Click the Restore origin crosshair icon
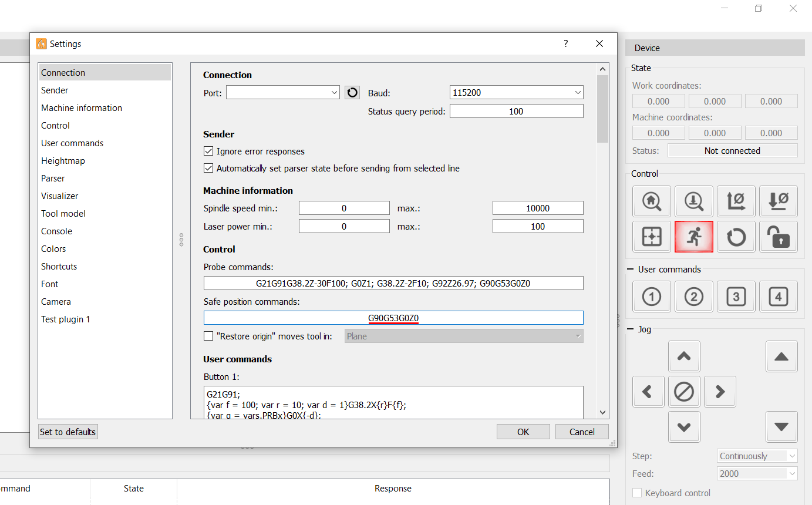 click(651, 237)
